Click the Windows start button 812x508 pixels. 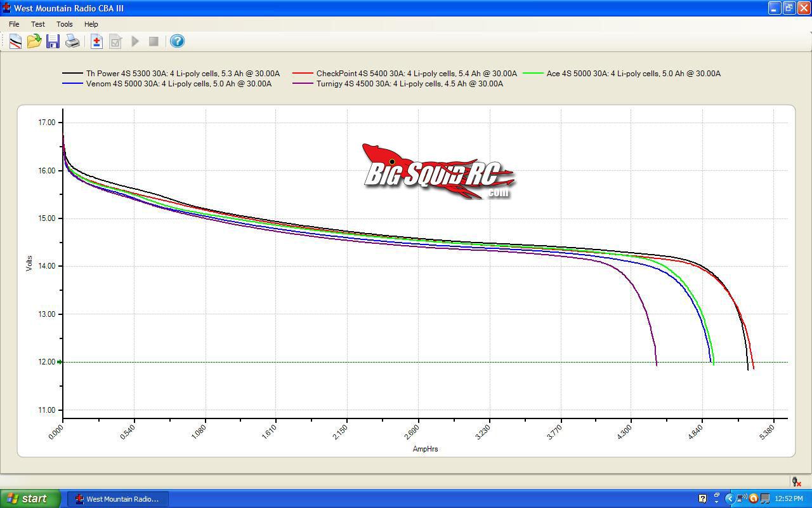click(x=30, y=498)
